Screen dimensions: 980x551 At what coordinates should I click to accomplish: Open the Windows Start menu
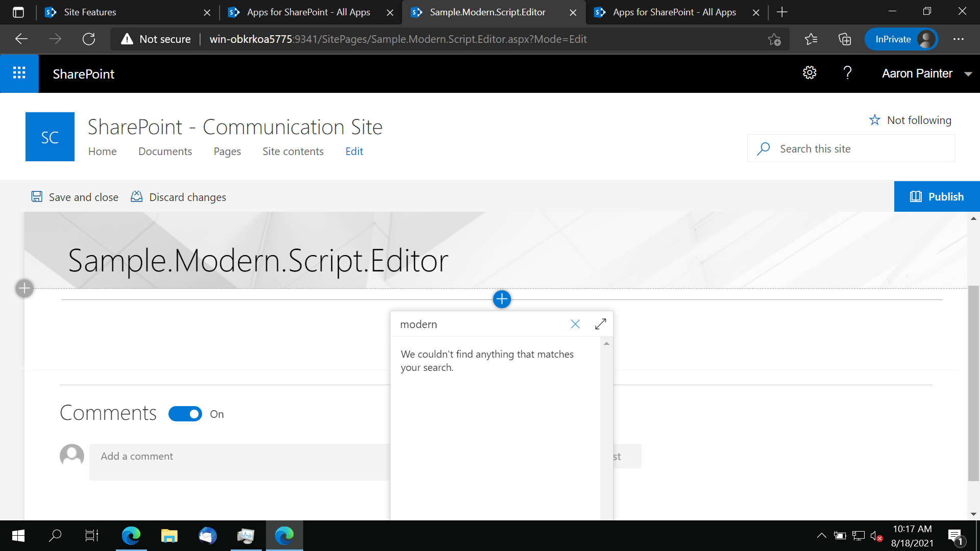[x=18, y=536]
